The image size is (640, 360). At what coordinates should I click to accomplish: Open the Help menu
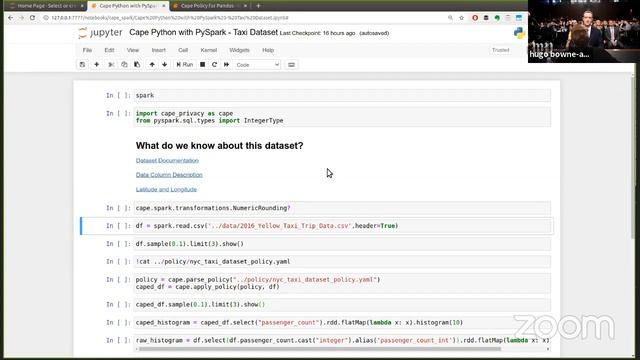pos(268,50)
